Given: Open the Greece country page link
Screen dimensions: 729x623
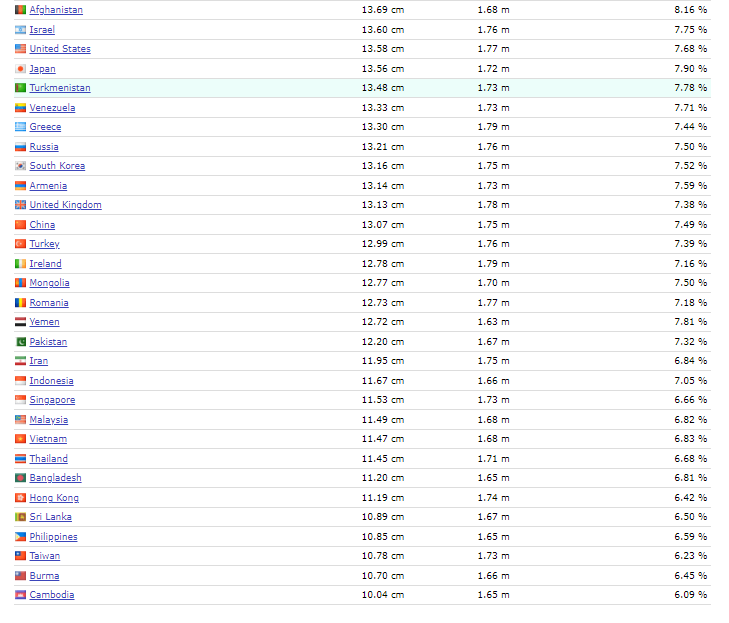Looking at the screenshot, I should pos(45,127).
